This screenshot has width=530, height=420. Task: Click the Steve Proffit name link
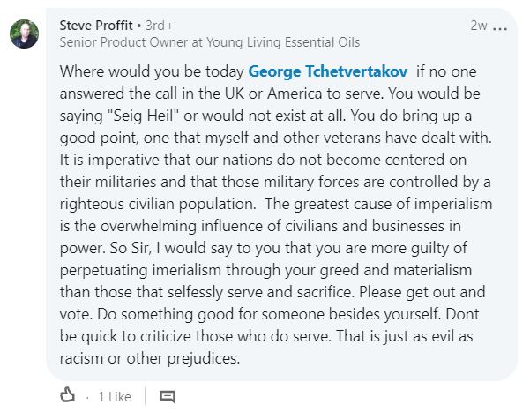pos(95,25)
